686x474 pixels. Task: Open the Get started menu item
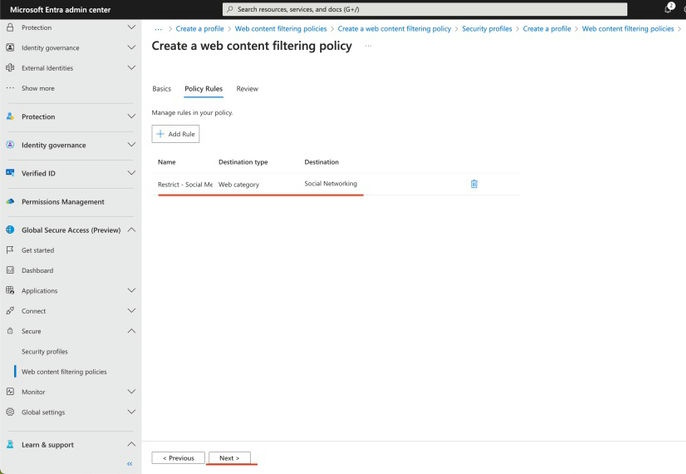pyautogui.click(x=38, y=250)
